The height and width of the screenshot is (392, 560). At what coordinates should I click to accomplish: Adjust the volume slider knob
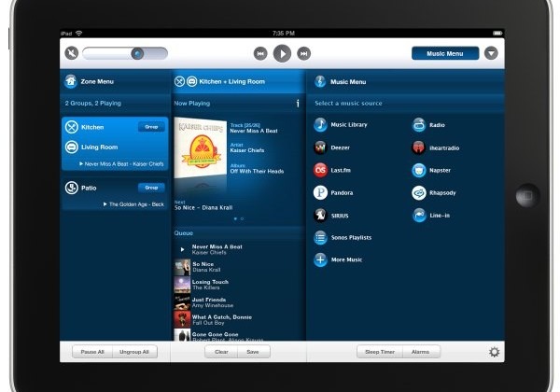tap(137, 54)
